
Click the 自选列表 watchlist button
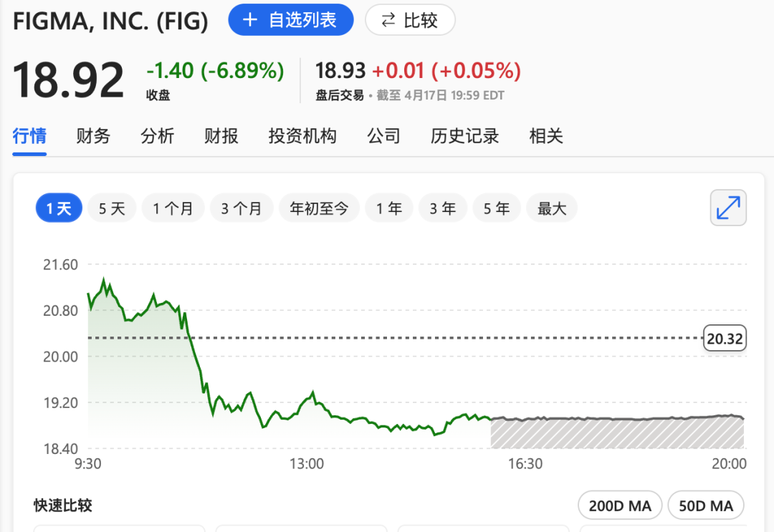(290, 20)
